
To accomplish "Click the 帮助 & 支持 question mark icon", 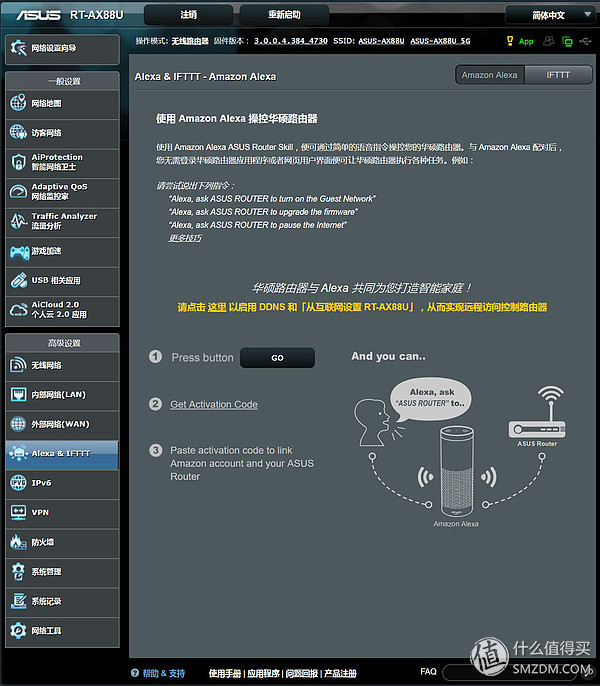I will click(135, 673).
